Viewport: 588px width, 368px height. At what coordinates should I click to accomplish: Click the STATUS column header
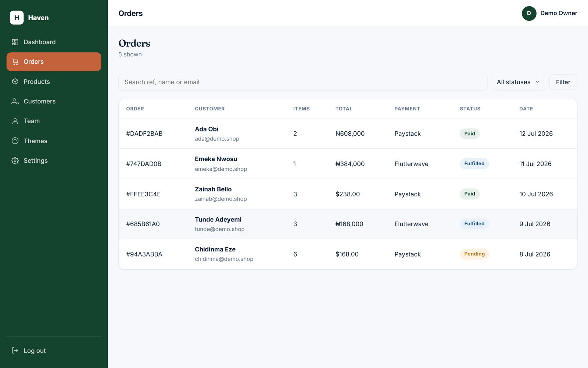point(470,109)
